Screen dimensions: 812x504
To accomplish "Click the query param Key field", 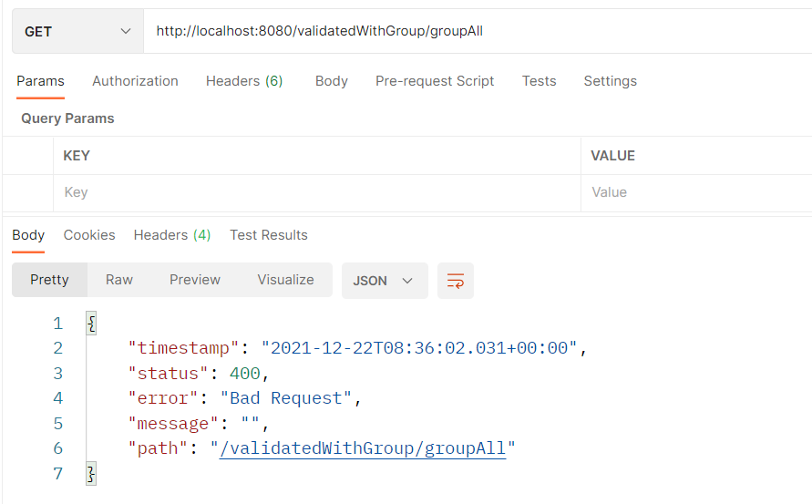I will click(x=317, y=192).
